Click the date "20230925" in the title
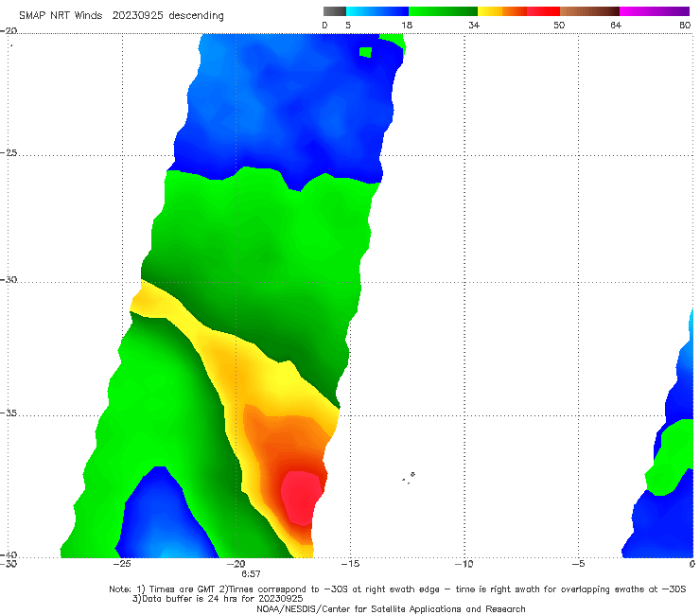 (x=137, y=16)
